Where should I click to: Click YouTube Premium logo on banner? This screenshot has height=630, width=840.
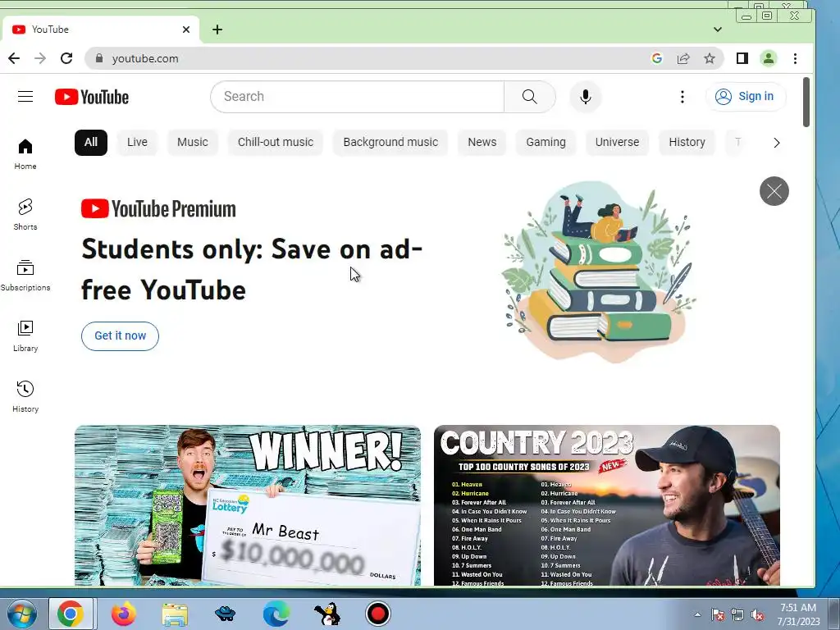[158, 209]
